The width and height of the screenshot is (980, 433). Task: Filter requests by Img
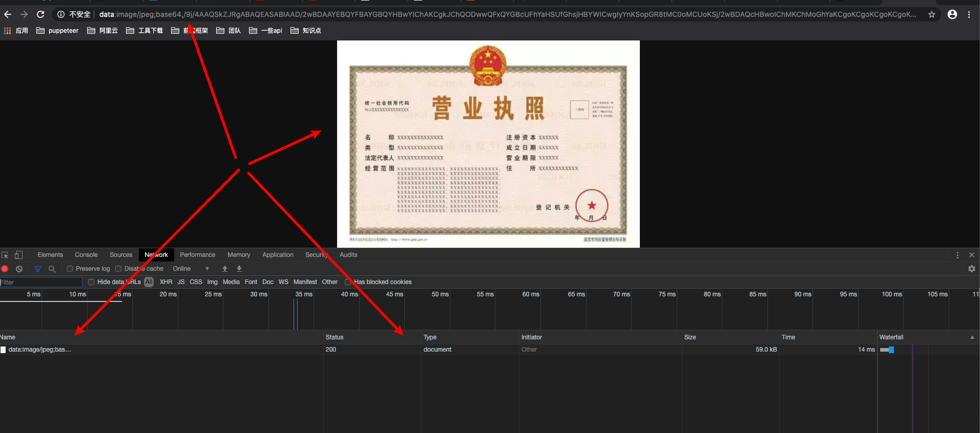[212, 282]
